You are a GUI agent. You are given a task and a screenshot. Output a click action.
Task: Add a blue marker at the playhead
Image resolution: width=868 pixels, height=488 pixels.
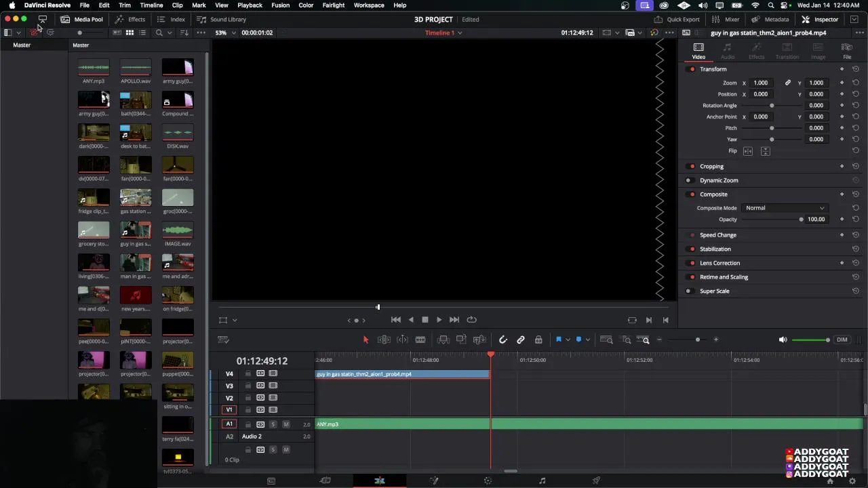578,340
